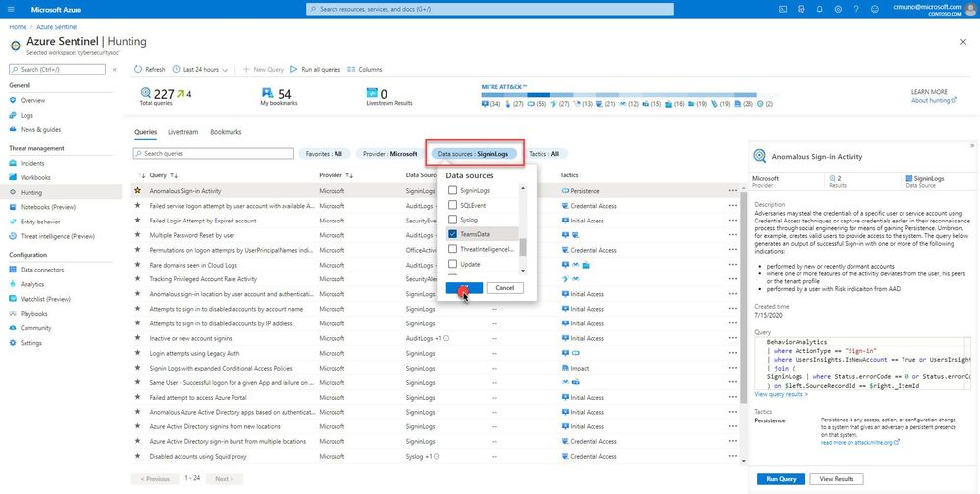Open the Azure portal hamburger menu

(x=11, y=10)
